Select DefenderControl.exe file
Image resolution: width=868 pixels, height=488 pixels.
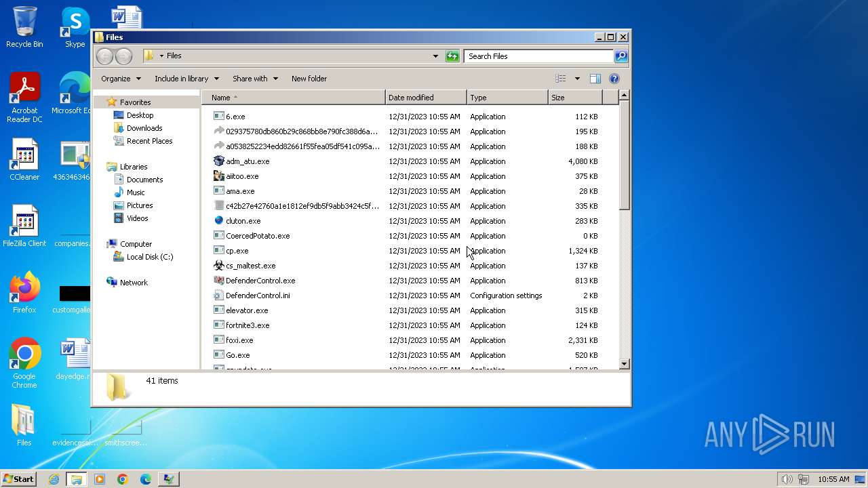[260, 281]
